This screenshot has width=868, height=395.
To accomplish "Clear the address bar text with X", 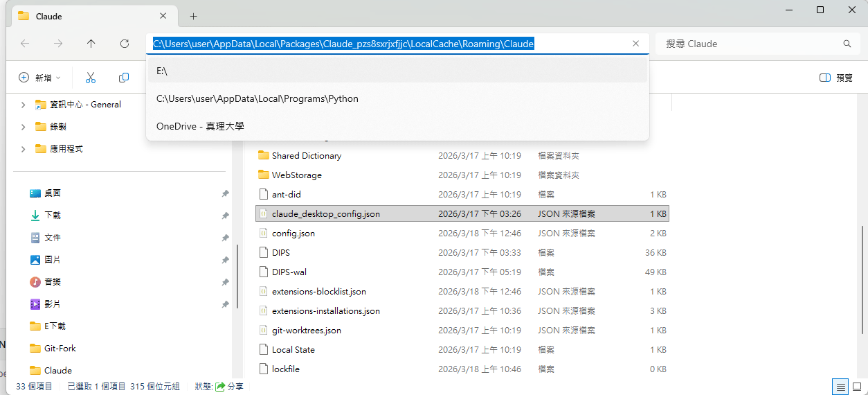I will [636, 44].
